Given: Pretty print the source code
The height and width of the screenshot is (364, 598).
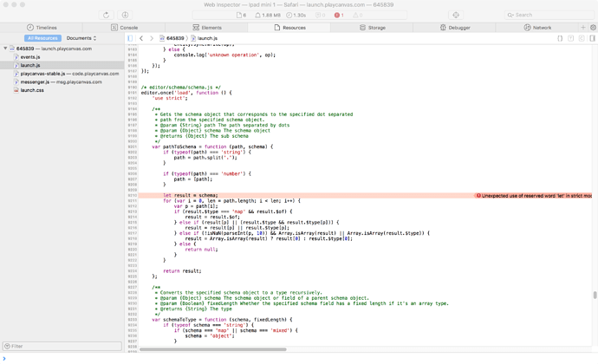Looking at the screenshot, I should pos(560,38).
